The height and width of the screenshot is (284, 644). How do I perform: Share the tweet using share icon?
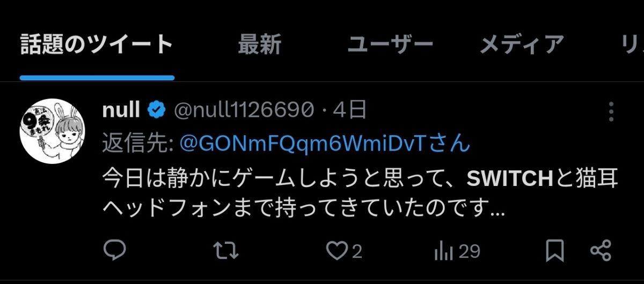click(601, 250)
